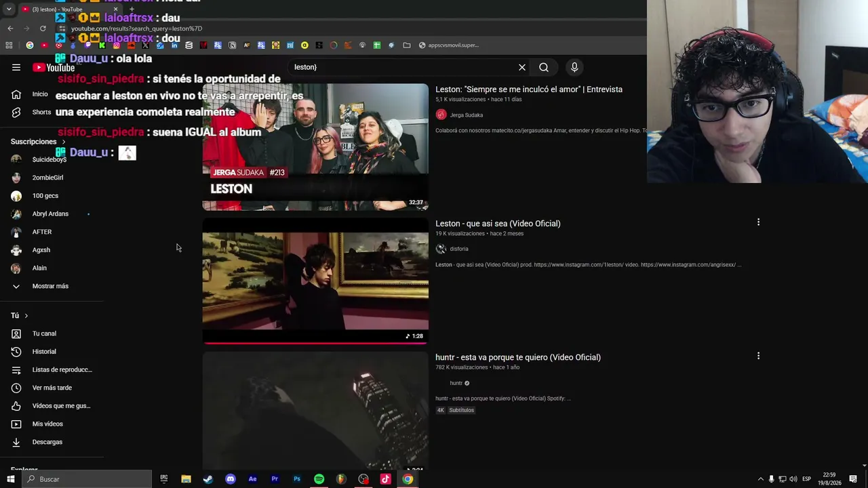Screen dimensions: 868x488
Task: Clear the search box with X
Action: tap(522, 67)
